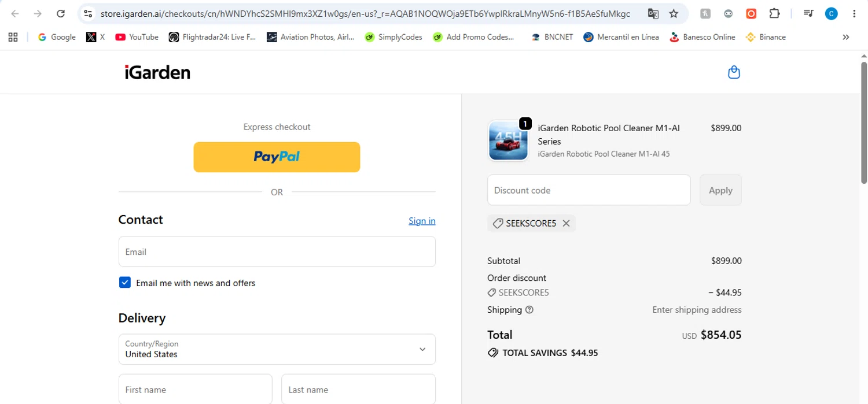The width and height of the screenshot is (868, 404).
Task: Click the iGarden logo
Action: click(x=157, y=72)
